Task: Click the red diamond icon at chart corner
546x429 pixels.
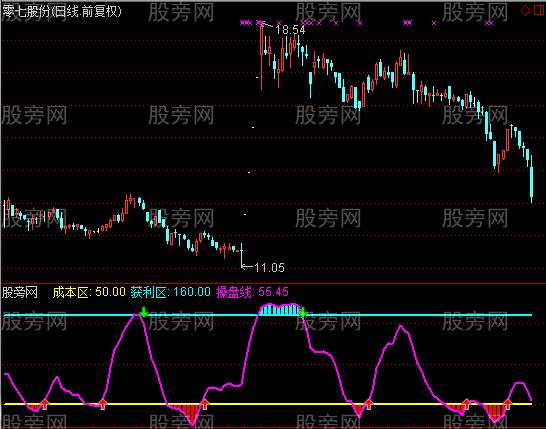Action: [x=525, y=10]
